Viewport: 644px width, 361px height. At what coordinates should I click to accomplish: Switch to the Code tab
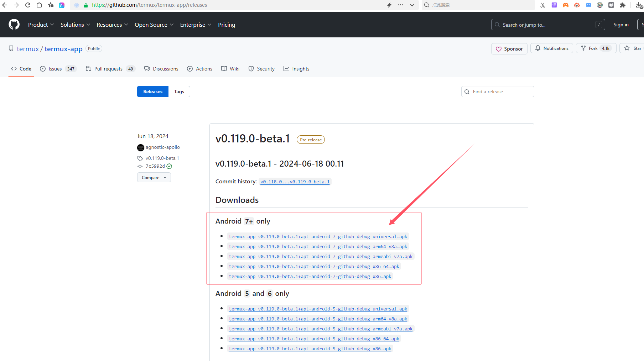[21, 69]
